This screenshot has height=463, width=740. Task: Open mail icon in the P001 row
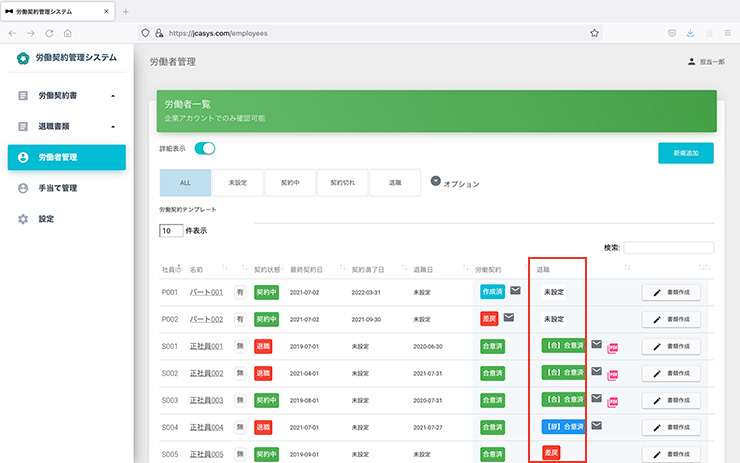[x=515, y=290]
